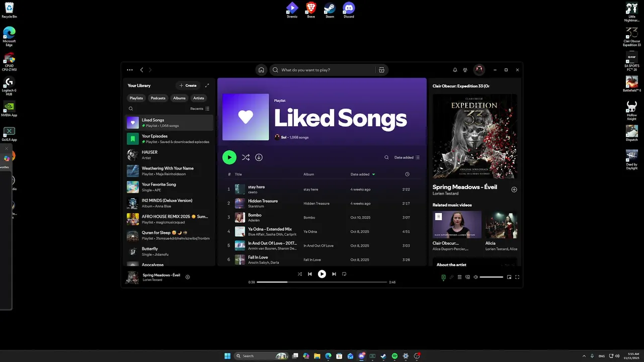644x362 pixels.
Task: Open Clair Obscur: Expedition 33 panel header
Action: point(461,86)
